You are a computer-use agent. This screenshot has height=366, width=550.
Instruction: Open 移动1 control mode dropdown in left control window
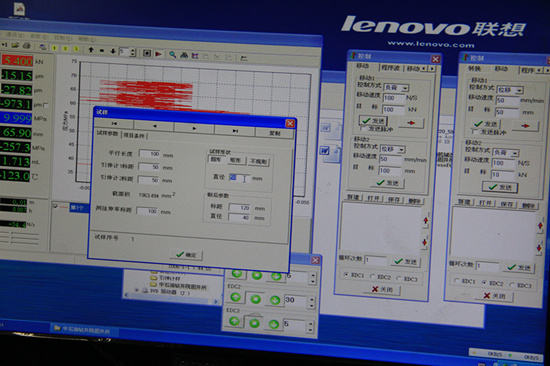405,88
